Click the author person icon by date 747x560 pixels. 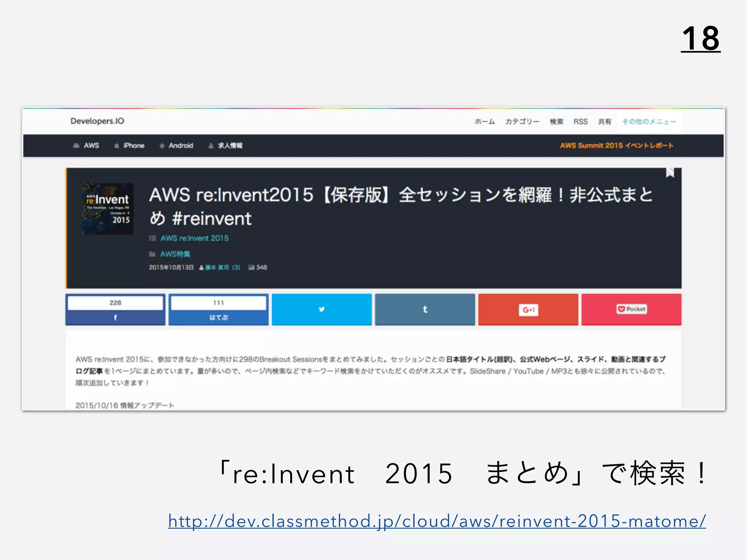pyautogui.click(x=201, y=268)
